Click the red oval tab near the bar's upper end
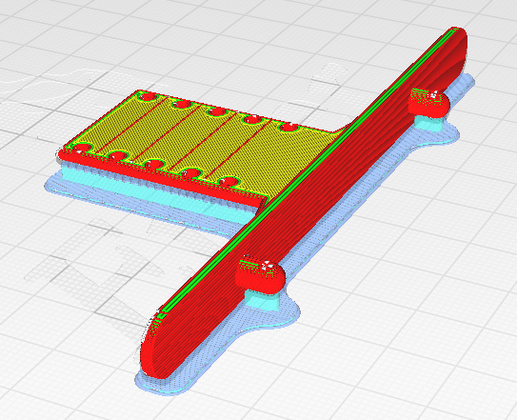The image size is (517, 420). [x=429, y=102]
